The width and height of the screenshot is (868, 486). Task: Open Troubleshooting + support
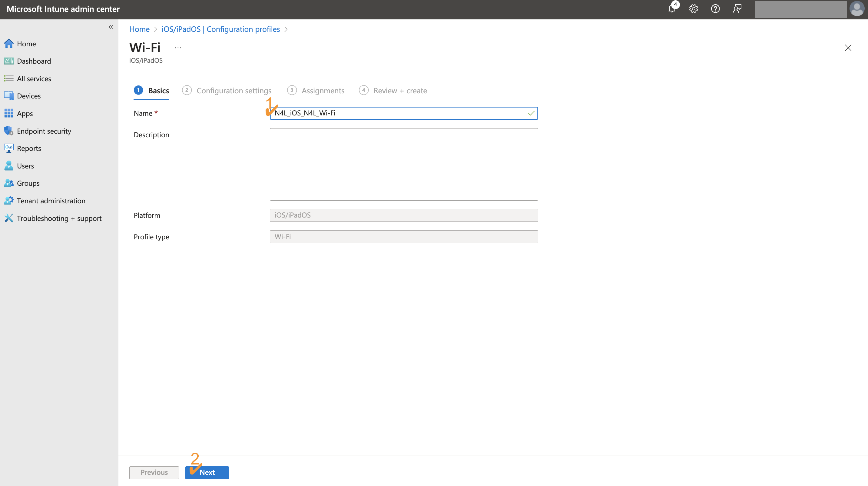coord(59,218)
